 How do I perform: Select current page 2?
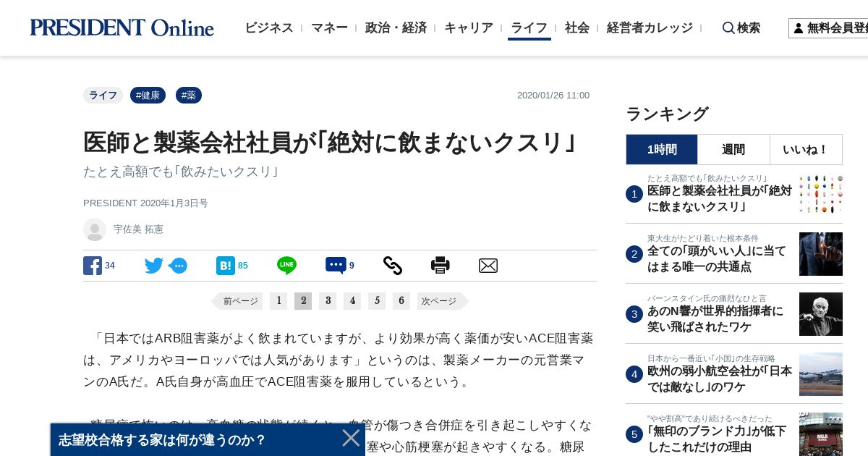click(x=303, y=301)
